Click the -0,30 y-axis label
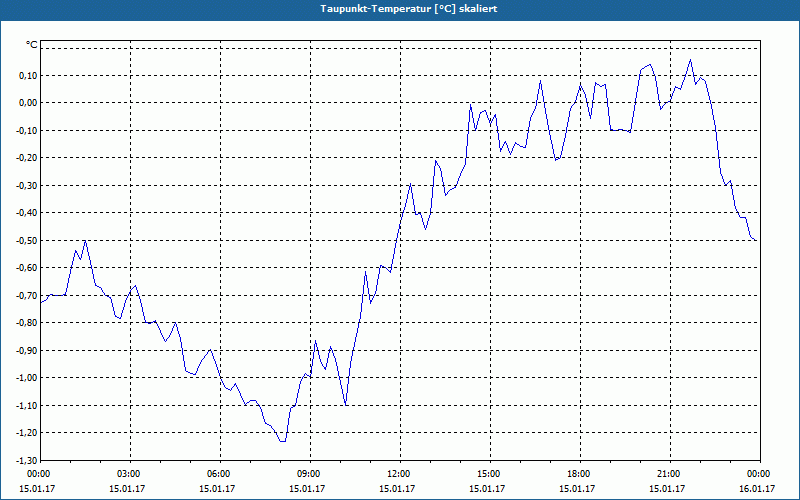 pos(27,186)
